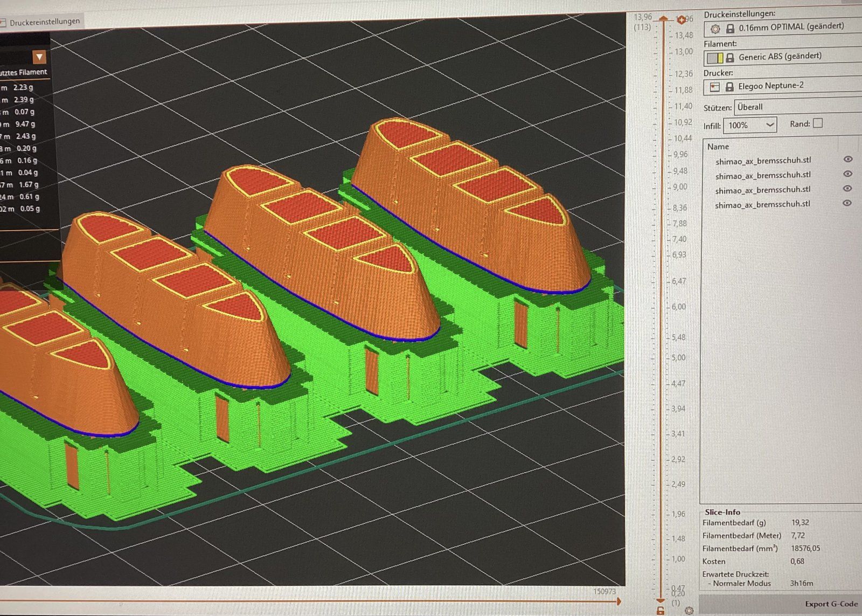Image resolution: width=862 pixels, height=616 pixels.
Task: Toggle visibility of the last shimao_ax_bremsschuh.stl
Action: [847, 203]
